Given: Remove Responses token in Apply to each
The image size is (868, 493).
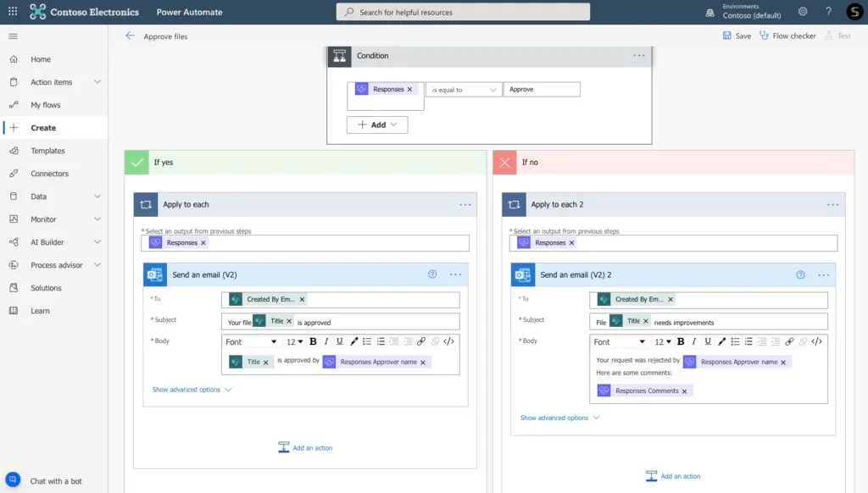Looking at the screenshot, I should pyautogui.click(x=203, y=243).
